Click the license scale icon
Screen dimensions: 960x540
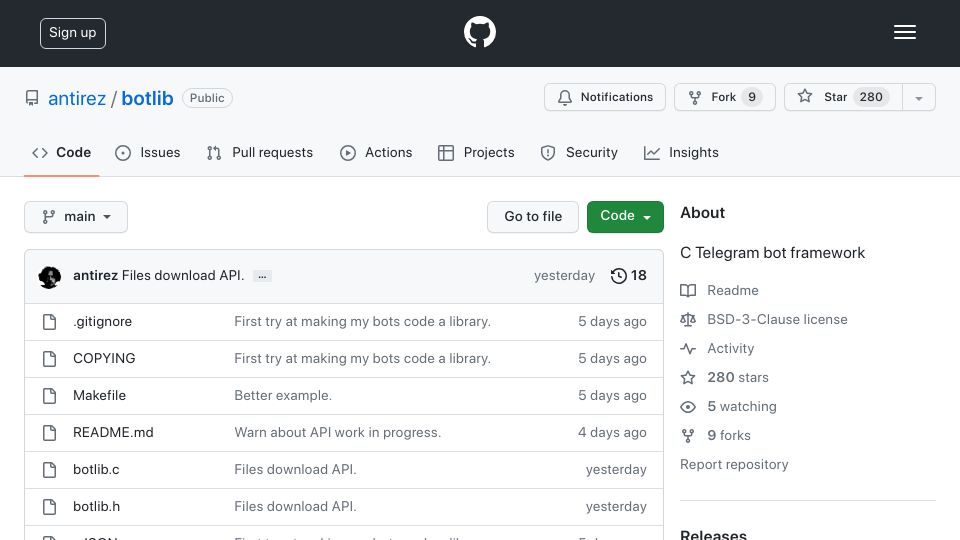(688, 320)
